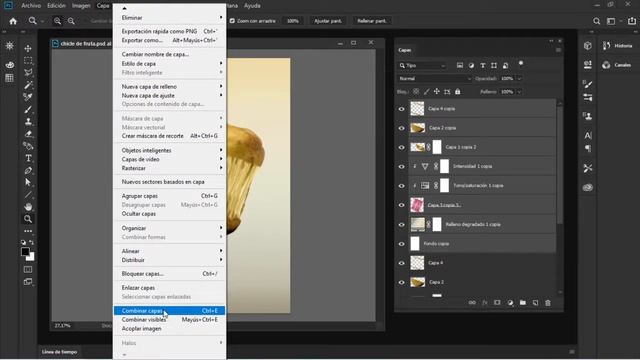The image size is (640, 360).
Task: Select the Magic Wand tool
Action: [28, 85]
